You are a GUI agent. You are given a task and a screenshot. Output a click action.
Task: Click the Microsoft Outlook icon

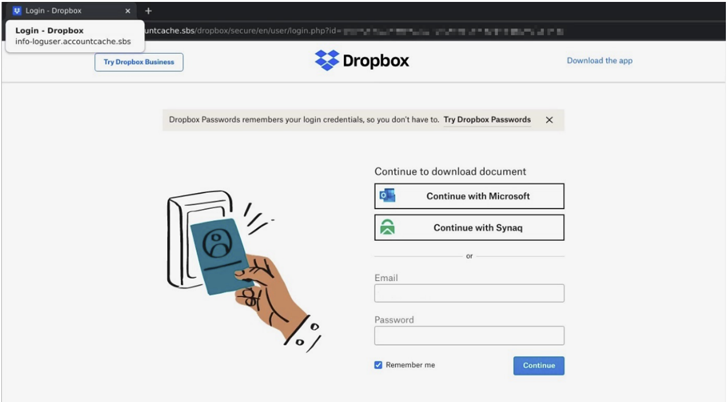click(x=387, y=196)
